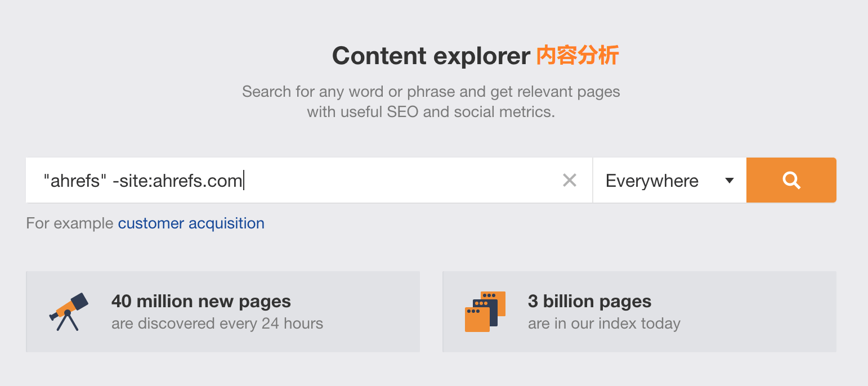Click the Search for any word description text

pos(431,101)
